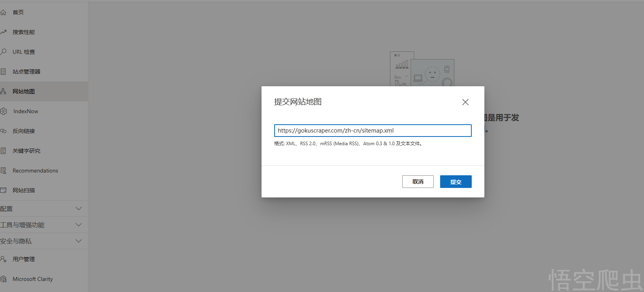Click the Recommendations checklist icon

coord(3,171)
